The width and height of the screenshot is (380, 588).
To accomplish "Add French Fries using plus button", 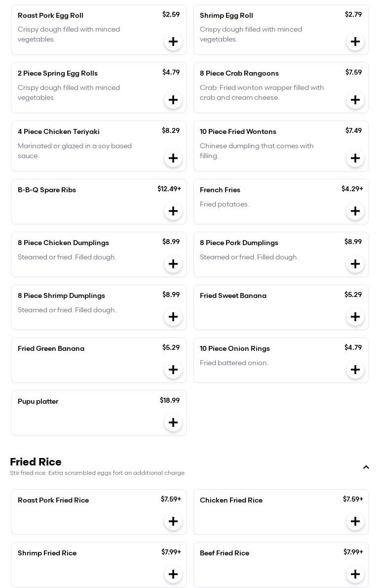I will pyautogui.click(x=355, y=211).
